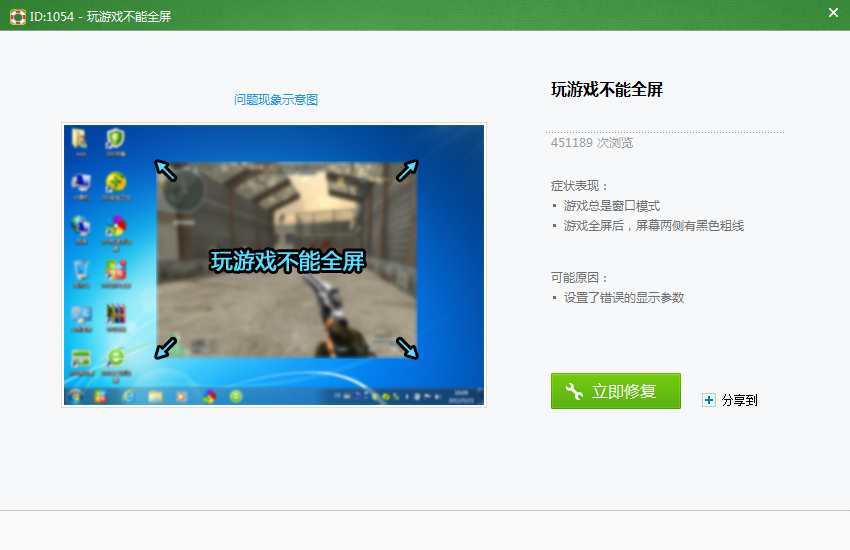This screenshot has width=850, height=550.
Task: Click the folder icon in illustrated taskbar
Action: point(155,396)
